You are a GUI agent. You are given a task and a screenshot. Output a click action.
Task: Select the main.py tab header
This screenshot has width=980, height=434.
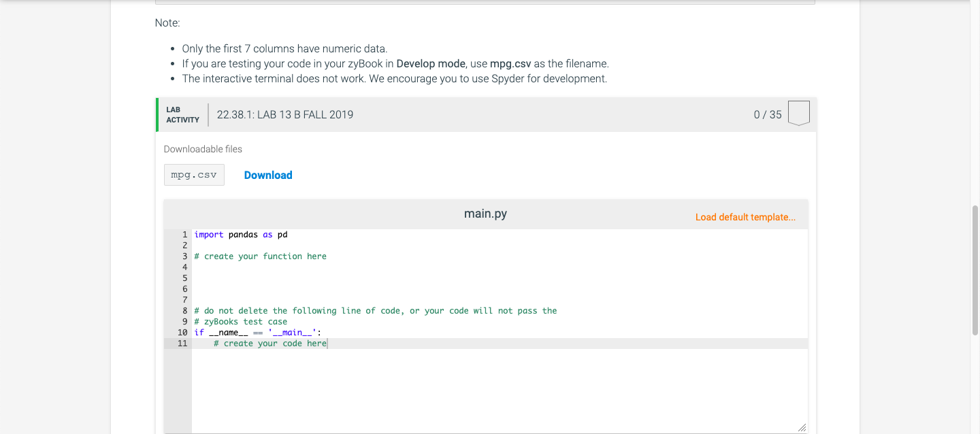(x=485, y=213)
